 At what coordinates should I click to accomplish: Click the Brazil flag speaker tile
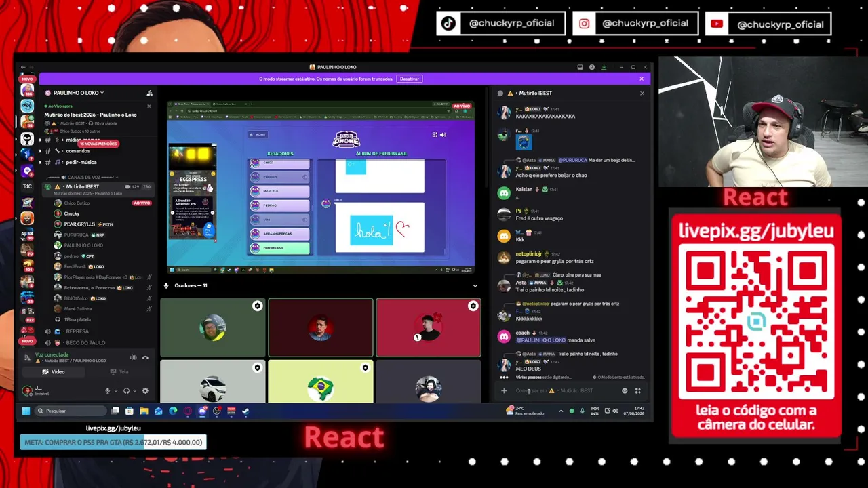point(320,381)
